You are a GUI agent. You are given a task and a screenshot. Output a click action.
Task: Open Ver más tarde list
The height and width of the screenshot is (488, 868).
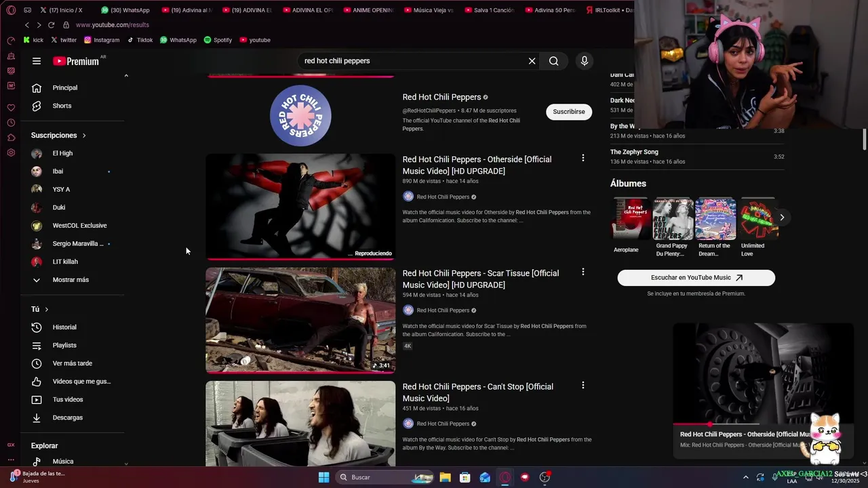pyautogui.click(x=73, y=363)
